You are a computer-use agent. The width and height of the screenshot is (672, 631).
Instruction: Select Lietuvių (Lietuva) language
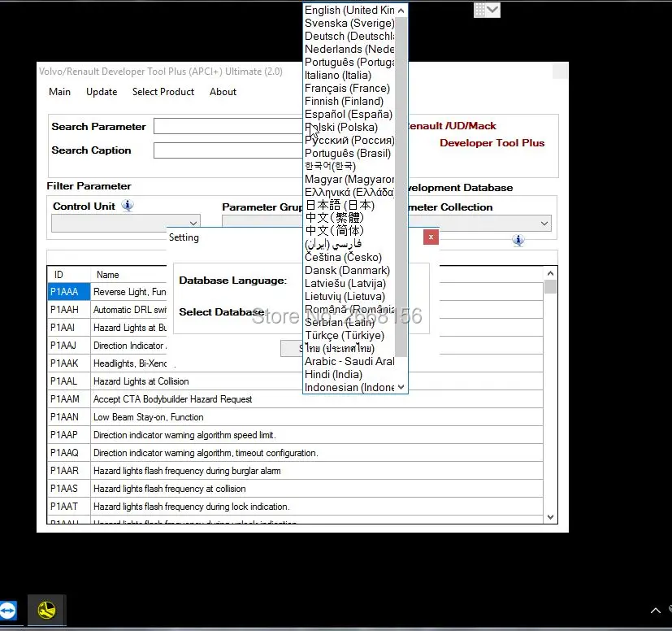pos(349,297)
